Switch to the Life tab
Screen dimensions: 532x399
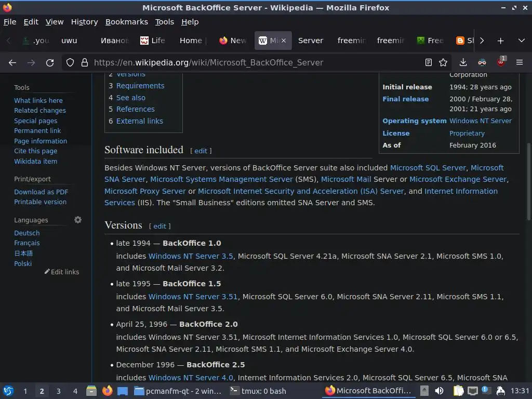153,41
